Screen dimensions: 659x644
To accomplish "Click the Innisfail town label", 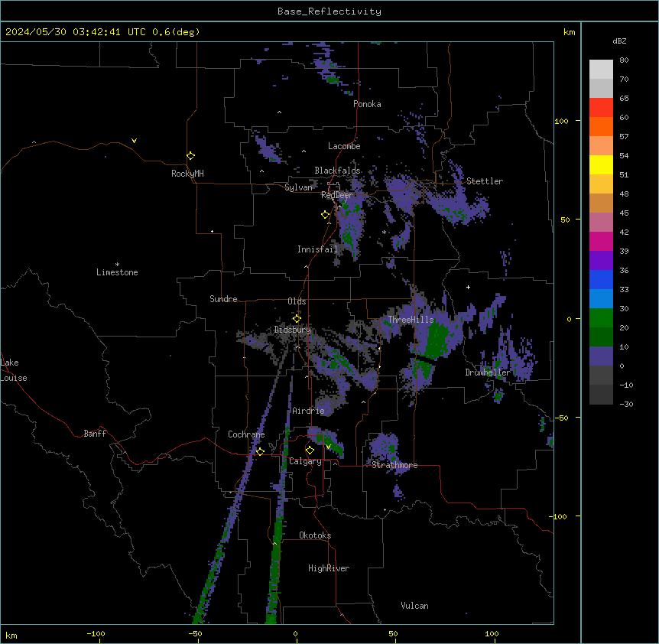I will click(x=317, y=249).
